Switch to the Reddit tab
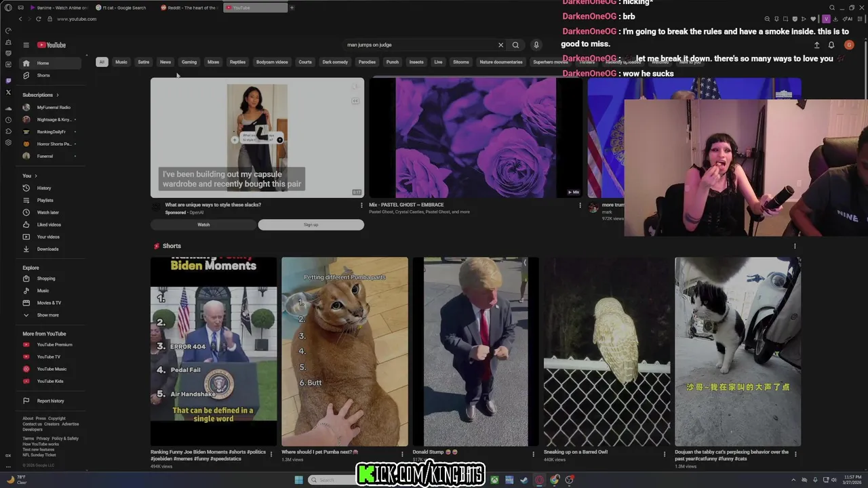Viewport: 868px width, 488px height. click(x=190, y=7)
